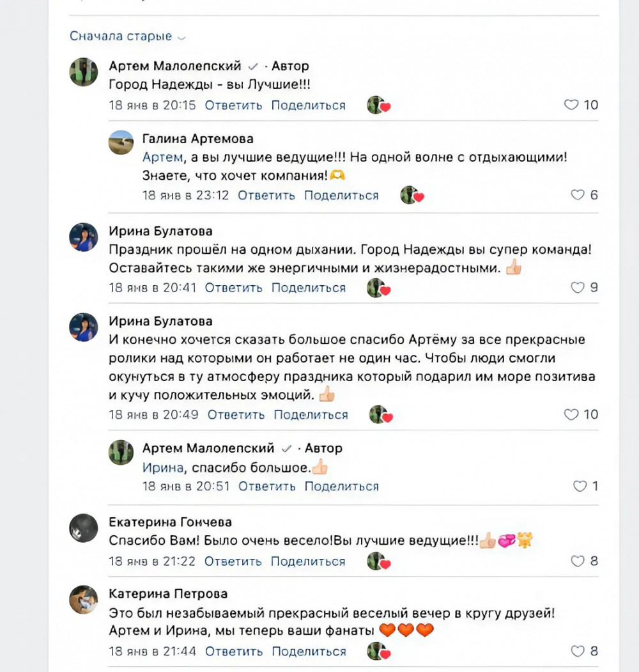Image resolution: width=639 pixels, height=672 pixels.
Task: Like Катерина Петрова's comment heart
Action: tap(578, 652)
